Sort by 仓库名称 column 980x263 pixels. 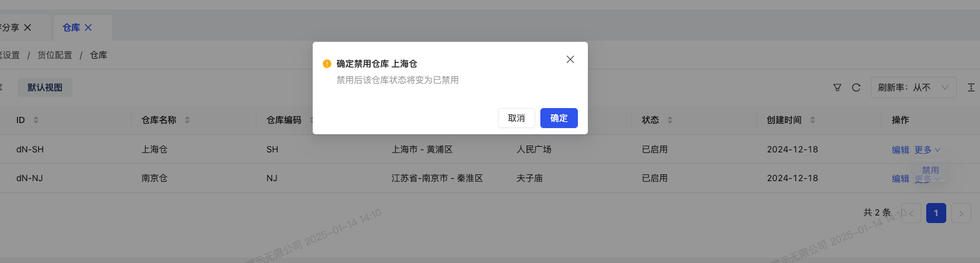pyautogui.click(x=187, y=120)
